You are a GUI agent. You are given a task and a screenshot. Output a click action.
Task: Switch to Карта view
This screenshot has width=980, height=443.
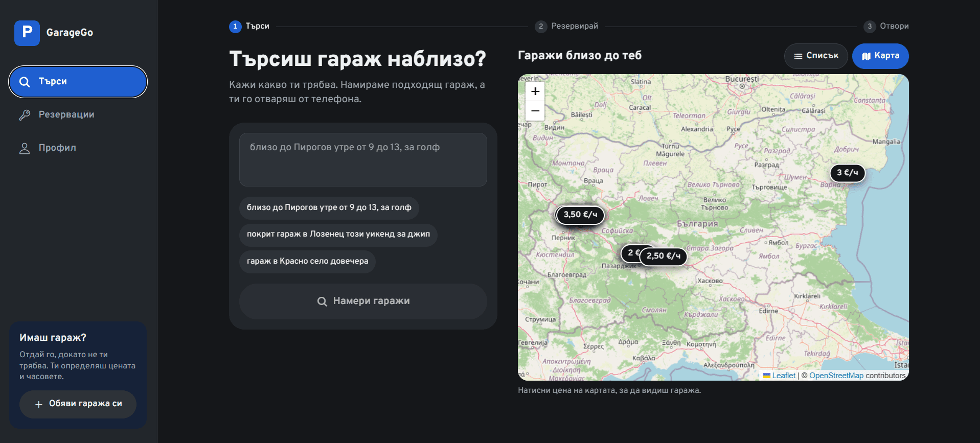(880, 56)
